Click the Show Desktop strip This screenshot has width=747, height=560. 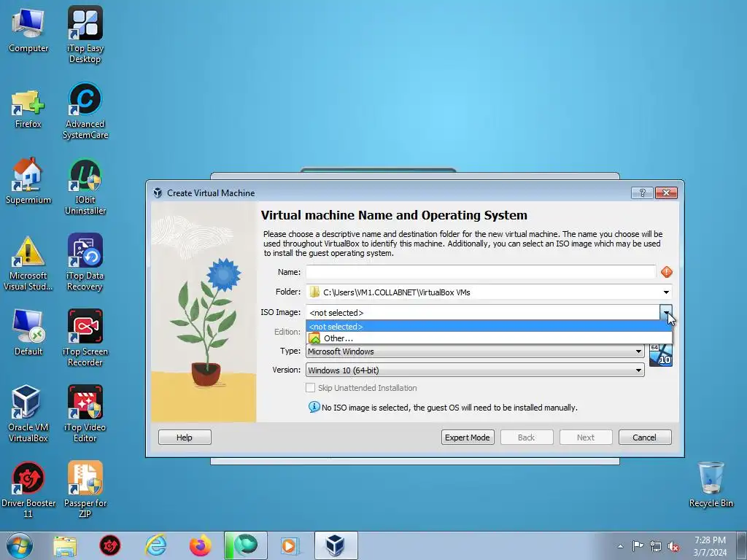[x=742, y=545]
